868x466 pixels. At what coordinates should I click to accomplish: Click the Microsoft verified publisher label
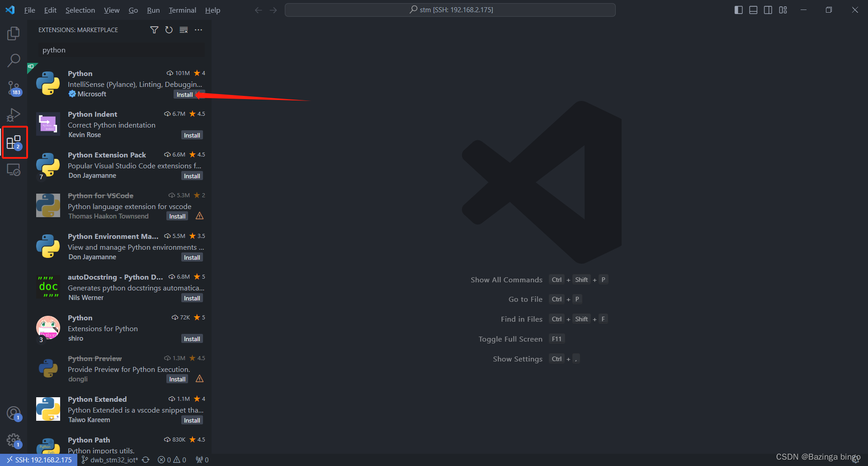pyautogui.click(x=88, y=94)
